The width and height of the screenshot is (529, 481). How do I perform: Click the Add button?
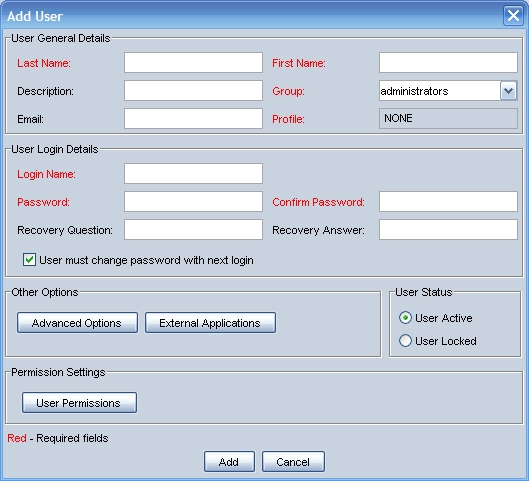229,462
